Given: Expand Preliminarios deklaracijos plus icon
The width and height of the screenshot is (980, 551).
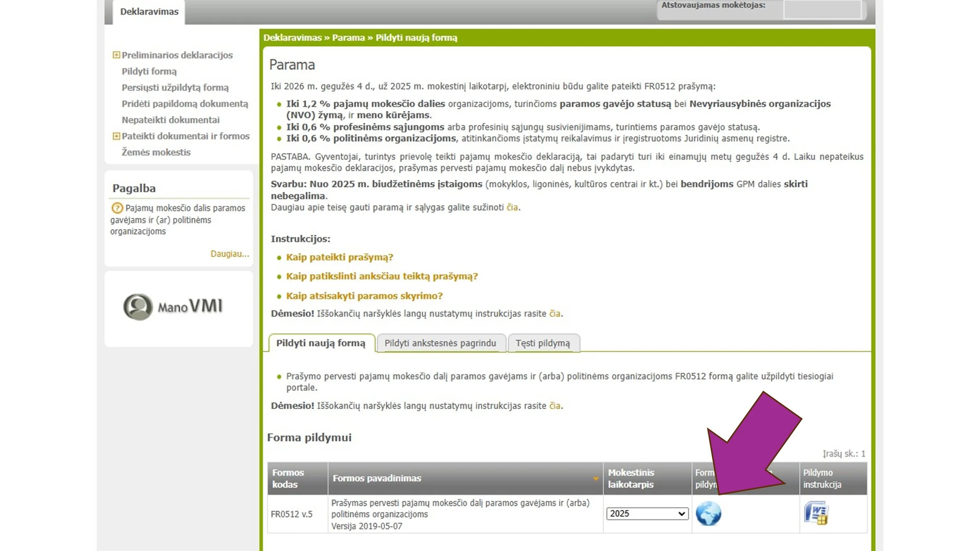Looking at the screenshot, I should point(116,55).
